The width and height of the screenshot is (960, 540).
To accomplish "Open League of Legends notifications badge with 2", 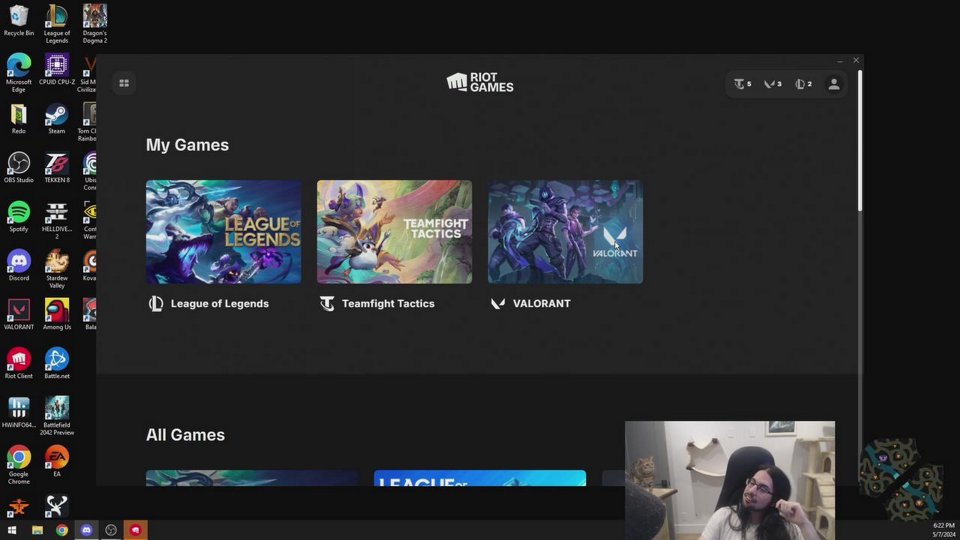I will (x=803, y=84).
